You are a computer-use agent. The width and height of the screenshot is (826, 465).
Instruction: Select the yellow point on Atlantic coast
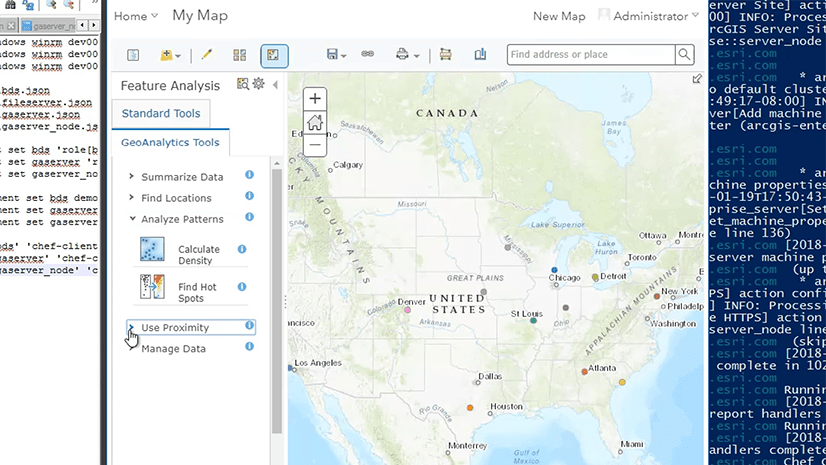coord(622,382)
